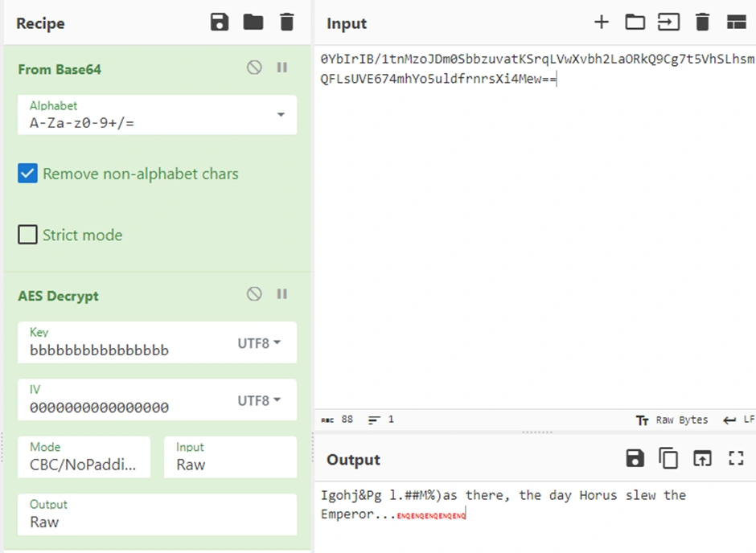Viewport: 756px width, 553px height.
Task: Reset the input pane layout
Action: (736, 23)
